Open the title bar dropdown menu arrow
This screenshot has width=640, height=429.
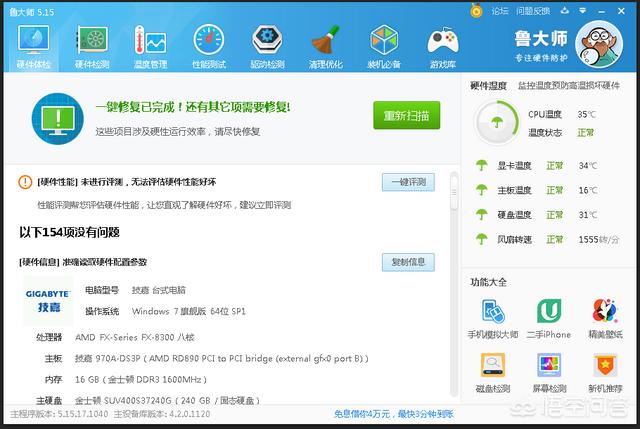[582, 11]
